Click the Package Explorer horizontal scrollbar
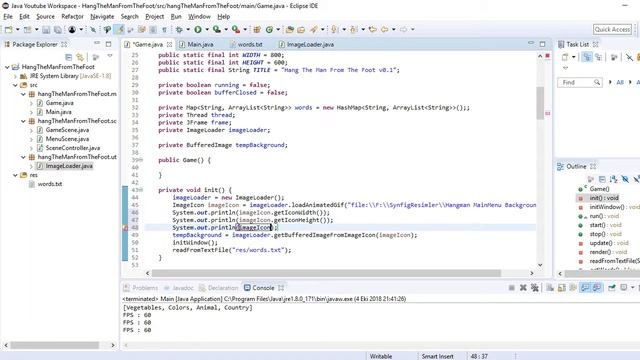Image resolution: width=640 pixels, height=360 pixels. (54, 345)
